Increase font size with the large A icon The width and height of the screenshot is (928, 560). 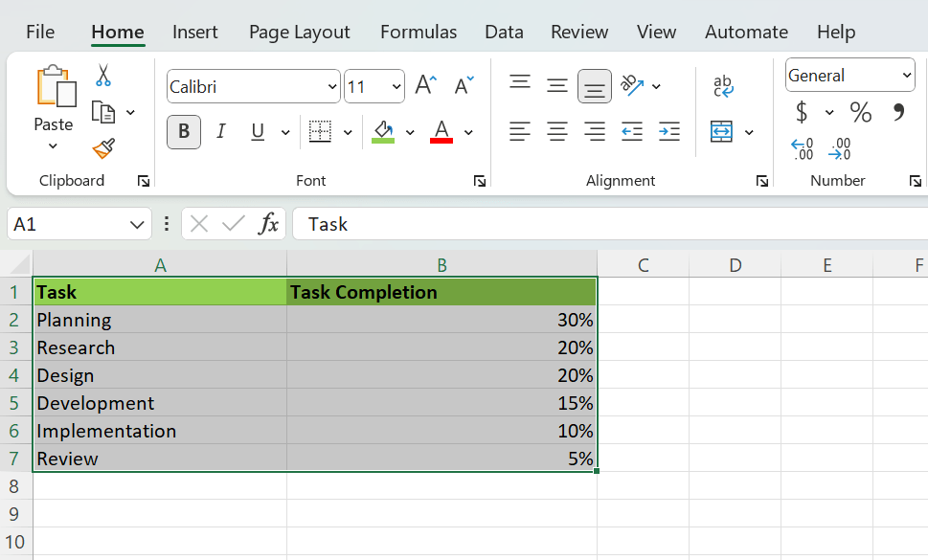click(425, 85)
